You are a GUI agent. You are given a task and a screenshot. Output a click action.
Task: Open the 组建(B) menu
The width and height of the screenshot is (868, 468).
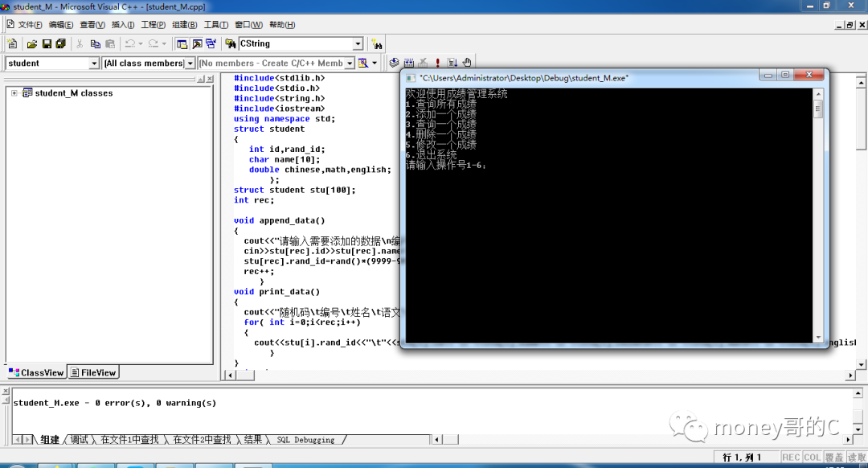point(184,24)
